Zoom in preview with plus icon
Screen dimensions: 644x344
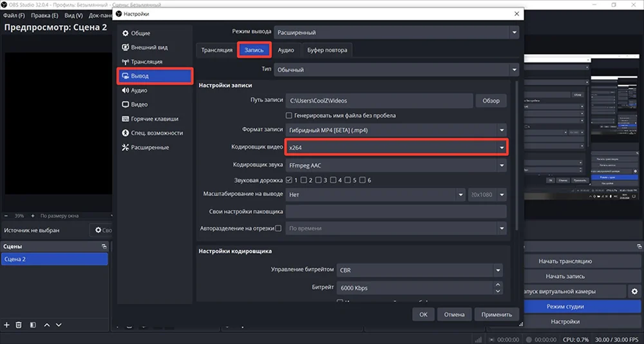click(32, 216)
